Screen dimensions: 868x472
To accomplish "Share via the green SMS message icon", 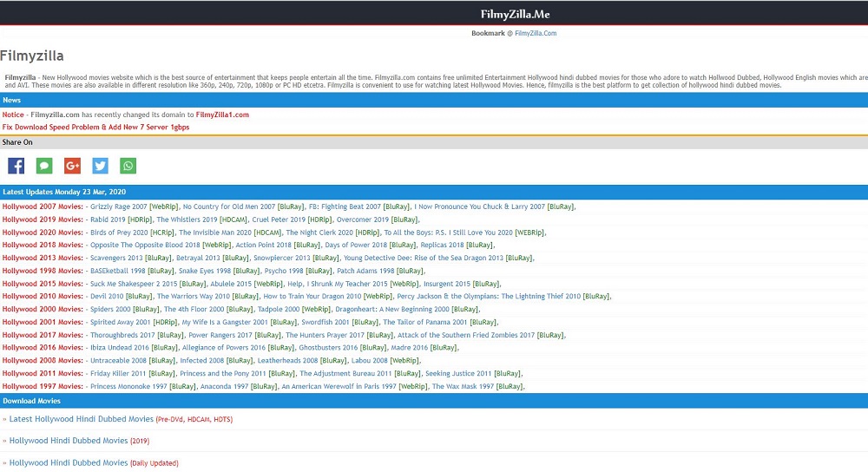I will click(x=44, y=166).
